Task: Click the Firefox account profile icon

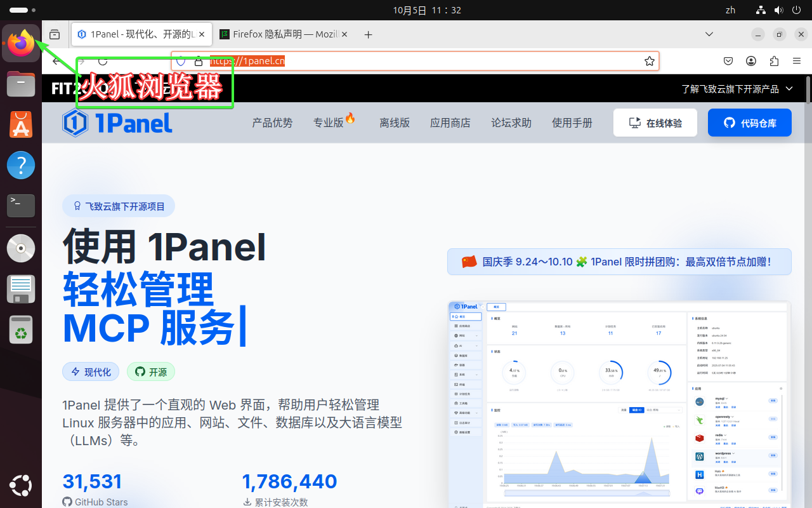Action: (751, 61)
